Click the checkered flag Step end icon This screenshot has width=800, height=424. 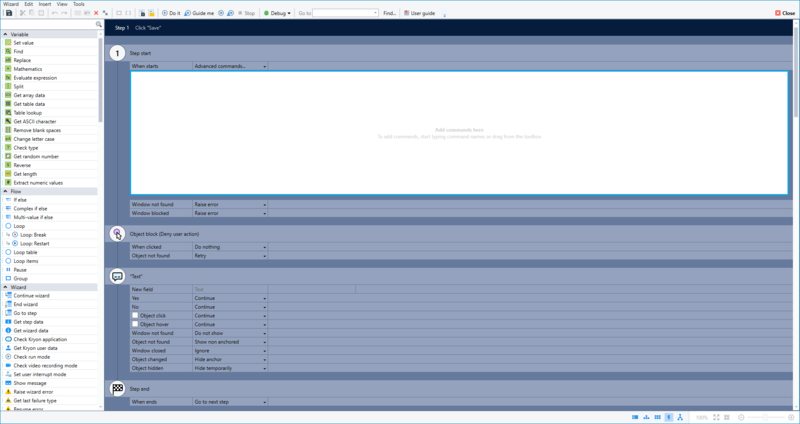[x=117, y=388]
